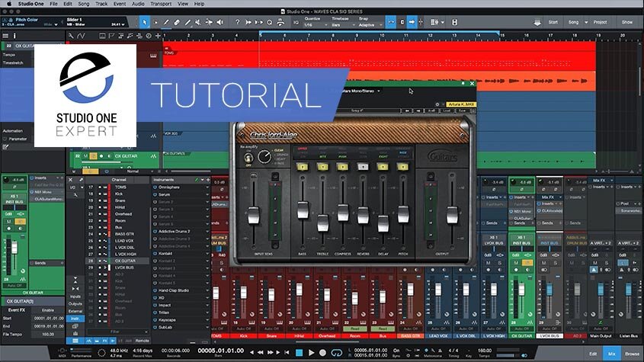Open the Song dropdown arrow
This screenshot has height=362, width=644.
(x=586, y=22)
